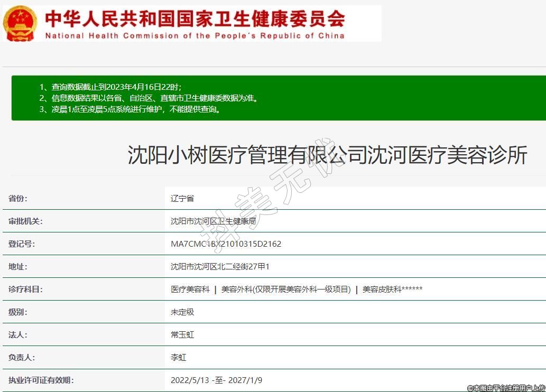Click the 中华人民共和国国家卫生健康委员会 header title
This screenshot has width=546, height=392.
tap(195, 18)
